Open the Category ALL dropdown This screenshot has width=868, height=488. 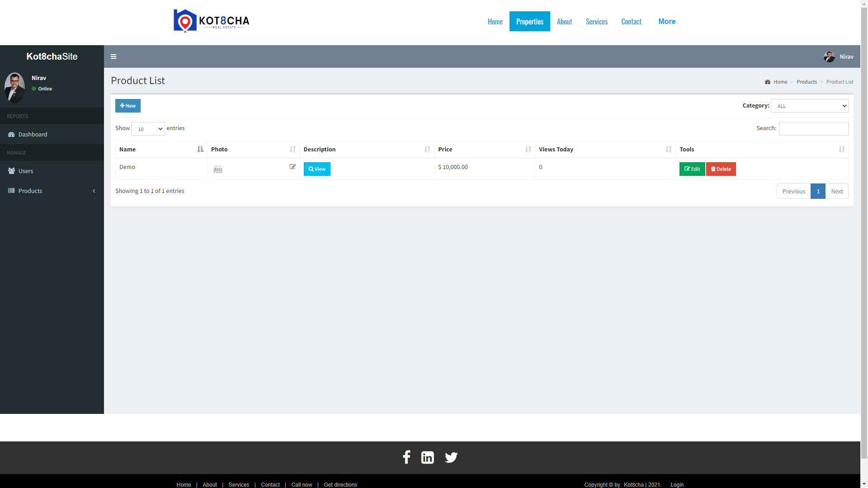point(809,106)
